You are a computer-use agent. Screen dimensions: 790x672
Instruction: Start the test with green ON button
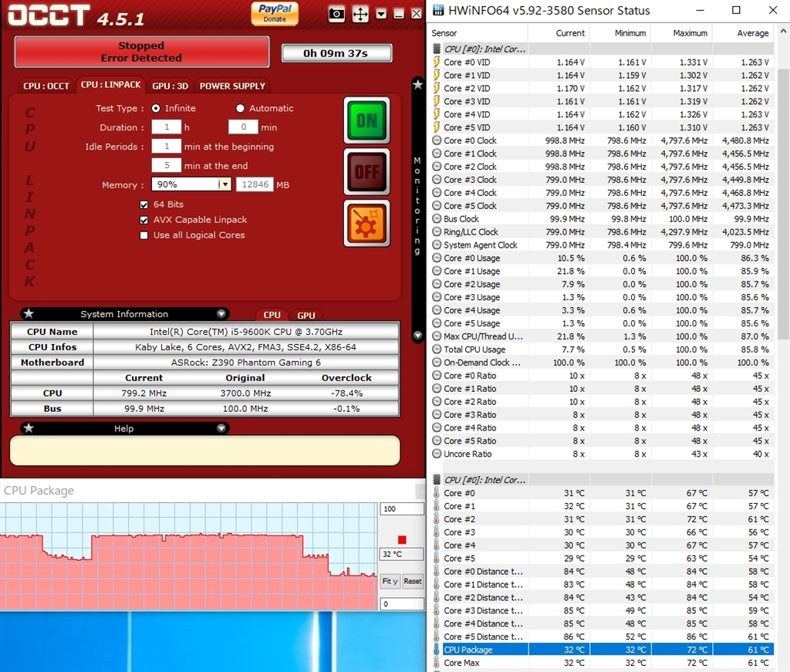[x=366, y=120]
